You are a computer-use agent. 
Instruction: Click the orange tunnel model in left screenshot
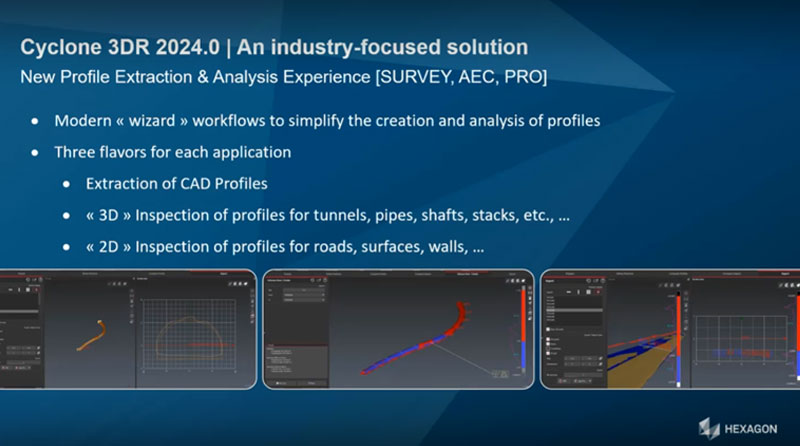[x=92, y=335]
